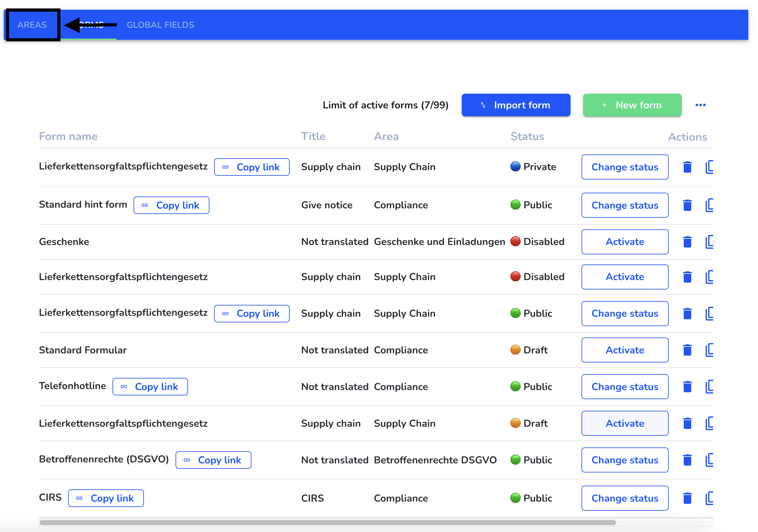Click the 'Give notice' title cell
758x532 pixels.
[327, 205]
